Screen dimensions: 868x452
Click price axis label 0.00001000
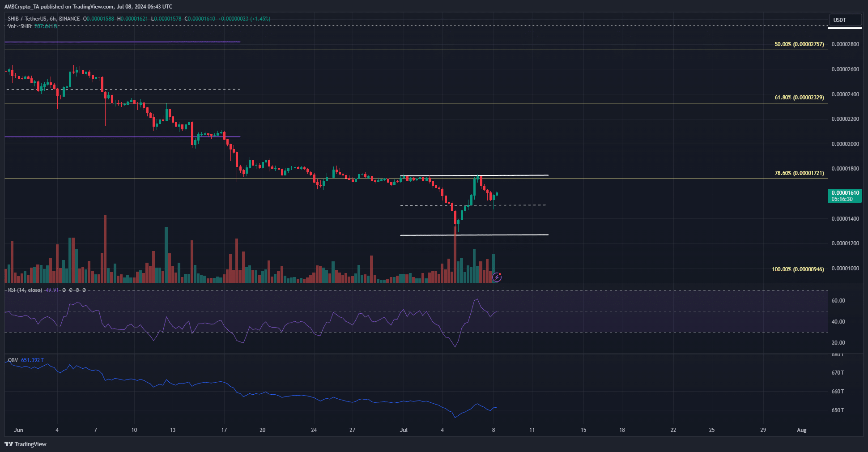[845, 269]
